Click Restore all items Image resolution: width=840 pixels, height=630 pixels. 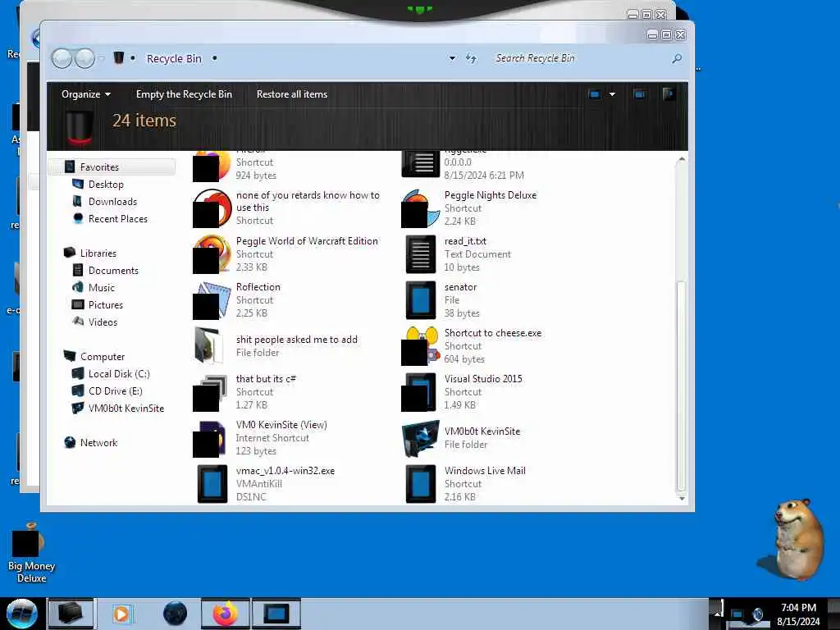[292, 94]
